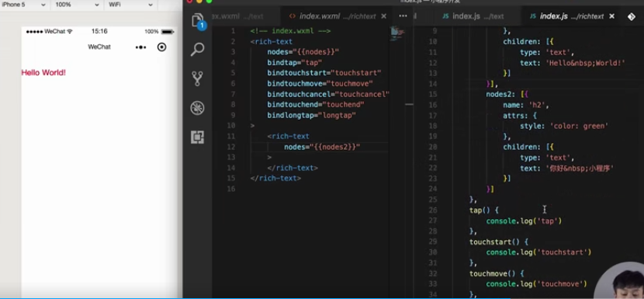Click the simulator capsule menu dots
644x299 pixels.
pyautogui.click(x=141, y=47)
